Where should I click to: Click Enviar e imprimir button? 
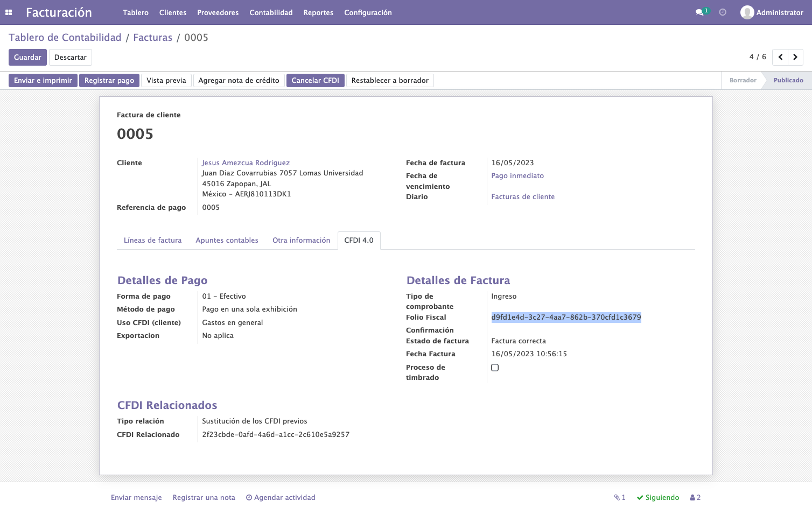(43, 80)
